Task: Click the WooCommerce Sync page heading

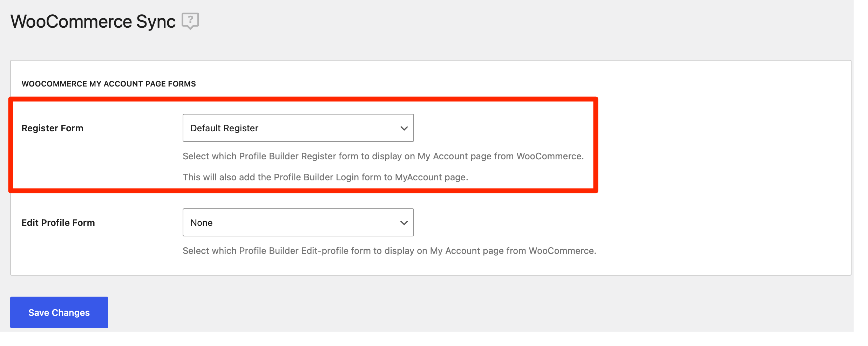Action: (x=93, y=22)
